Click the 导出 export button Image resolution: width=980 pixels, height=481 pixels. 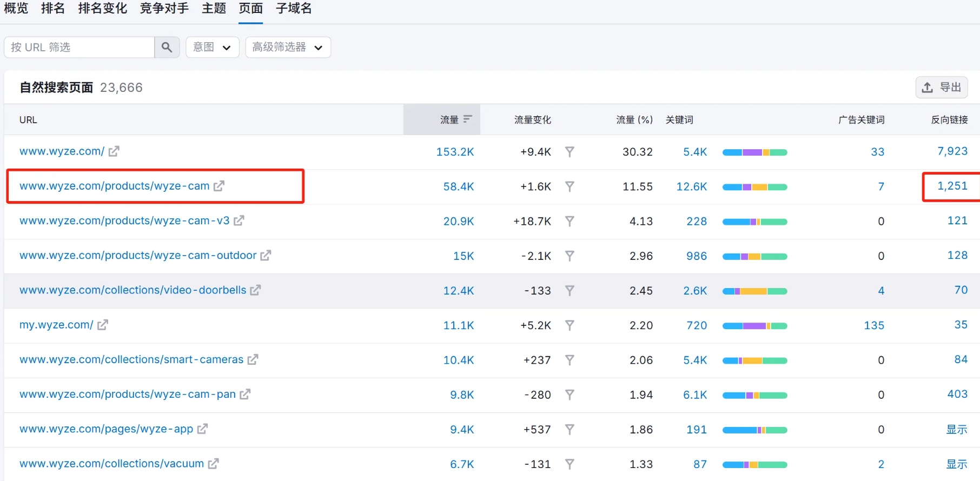point(942,87)
